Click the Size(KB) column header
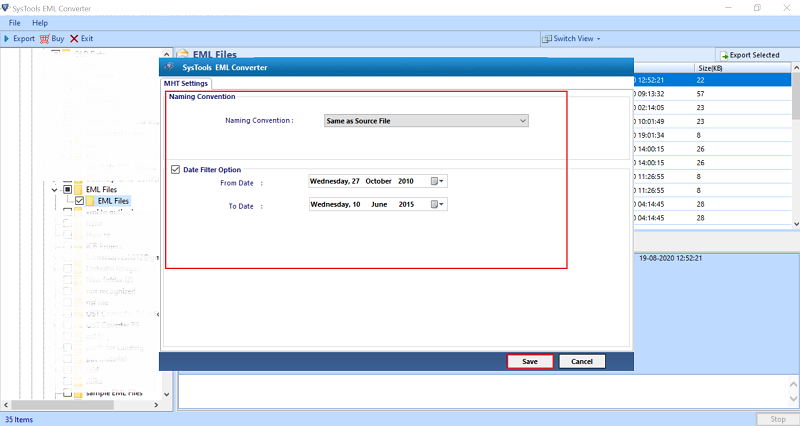Image resolution: width=800 pixels, height=426 pixels. click(x=710, y=68)
